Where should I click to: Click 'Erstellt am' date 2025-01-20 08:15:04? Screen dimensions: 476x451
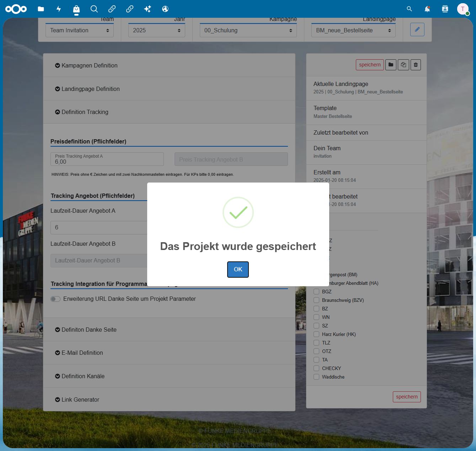335,180
